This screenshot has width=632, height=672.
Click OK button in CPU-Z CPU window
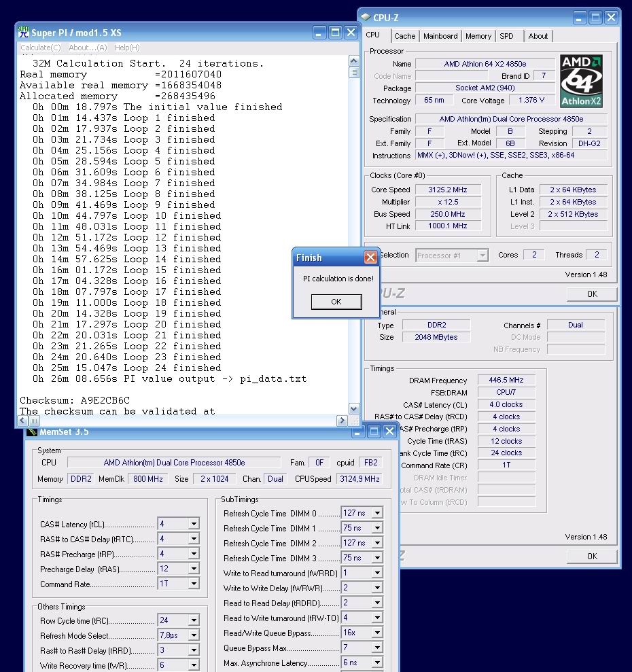(592, 294)
